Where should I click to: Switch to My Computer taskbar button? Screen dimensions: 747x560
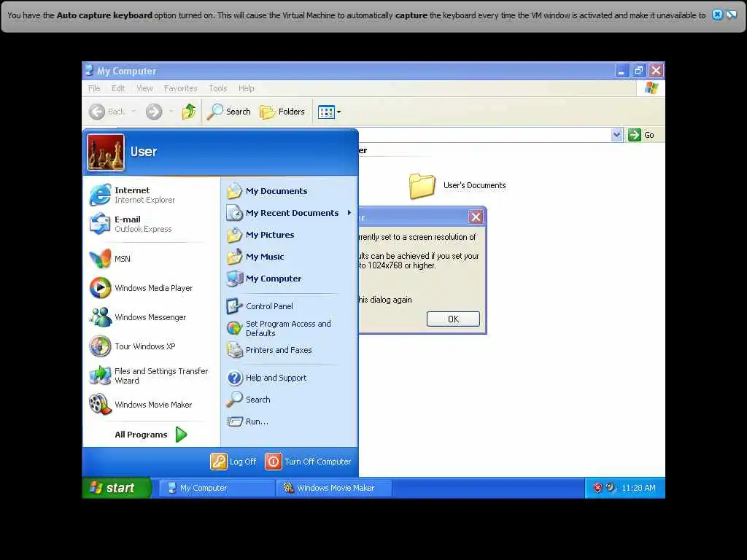[x=217, y=488]
